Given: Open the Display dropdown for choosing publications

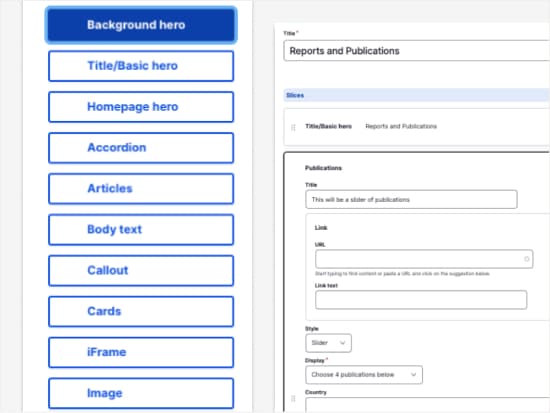Looking at the screenshot, I should (364, 375).
